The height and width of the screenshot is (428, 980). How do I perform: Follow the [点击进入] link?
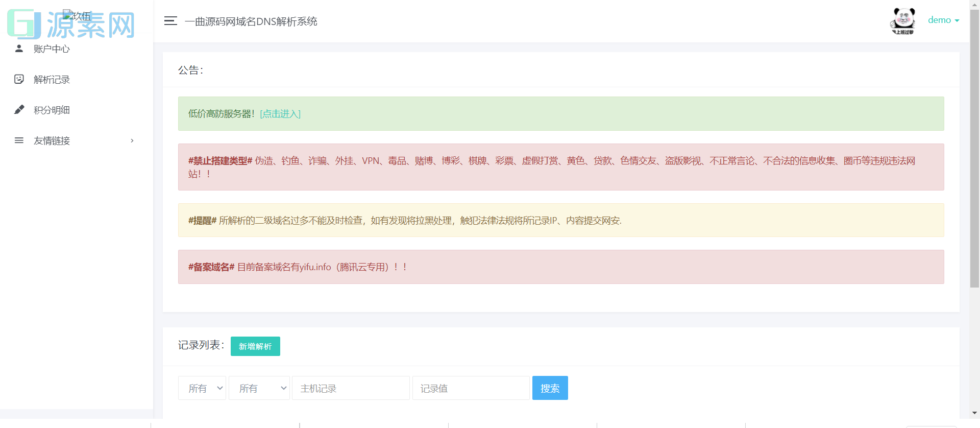pyautogui.click(x=280, y=114)
